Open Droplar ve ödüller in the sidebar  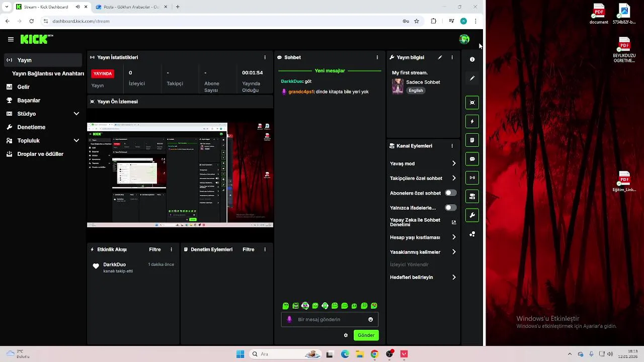pyautogui.click(x=43, y=154)
